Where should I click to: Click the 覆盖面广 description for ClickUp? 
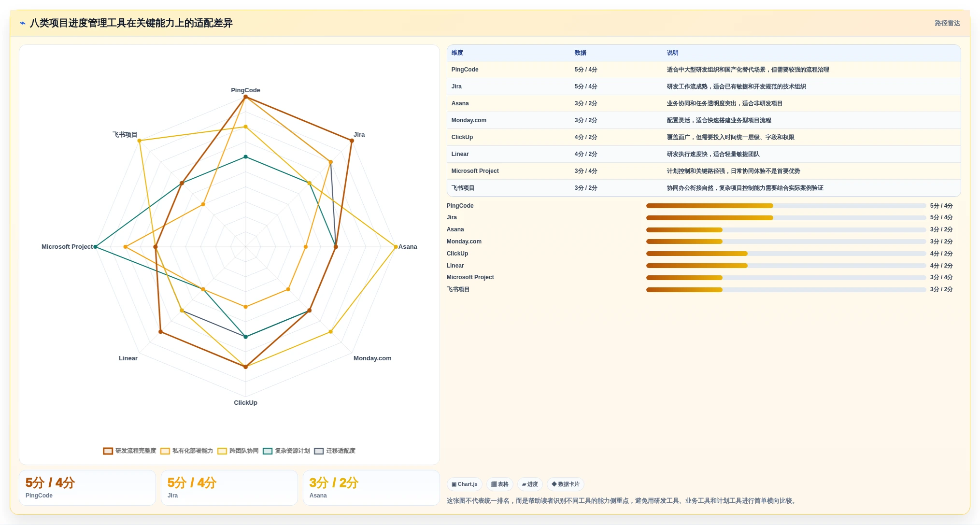click(730, 138)
